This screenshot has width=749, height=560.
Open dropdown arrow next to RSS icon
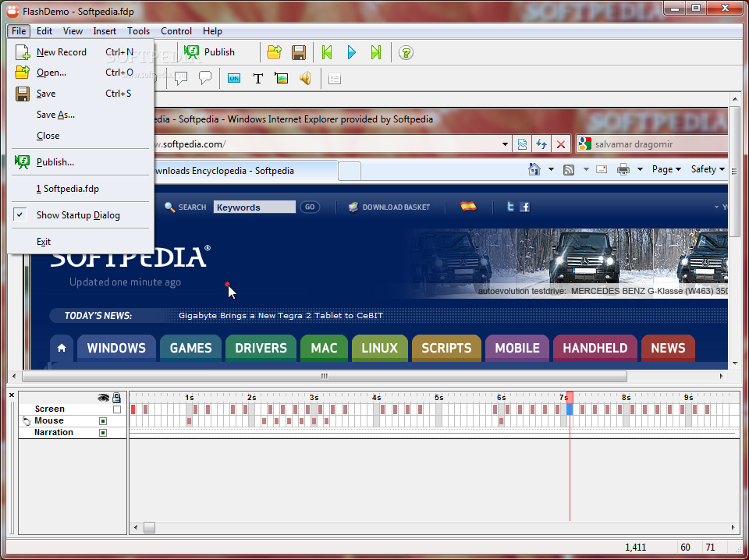coord(586,169)
